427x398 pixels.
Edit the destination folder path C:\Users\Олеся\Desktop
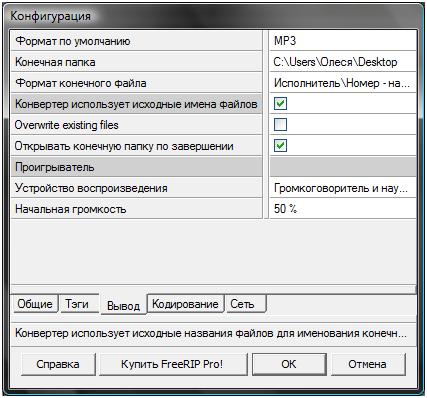point(343,62)
